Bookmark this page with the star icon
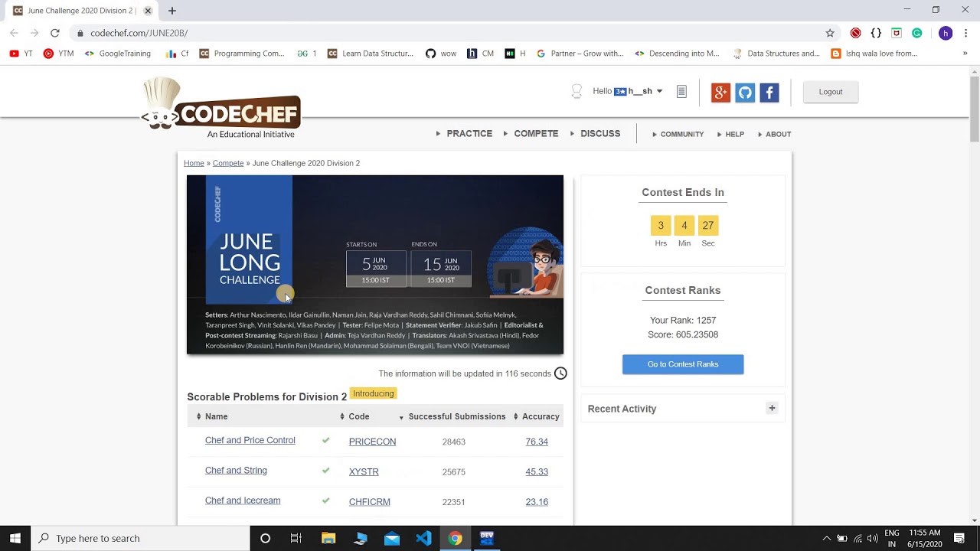The image size is (980, 551). tap(830, 33)
